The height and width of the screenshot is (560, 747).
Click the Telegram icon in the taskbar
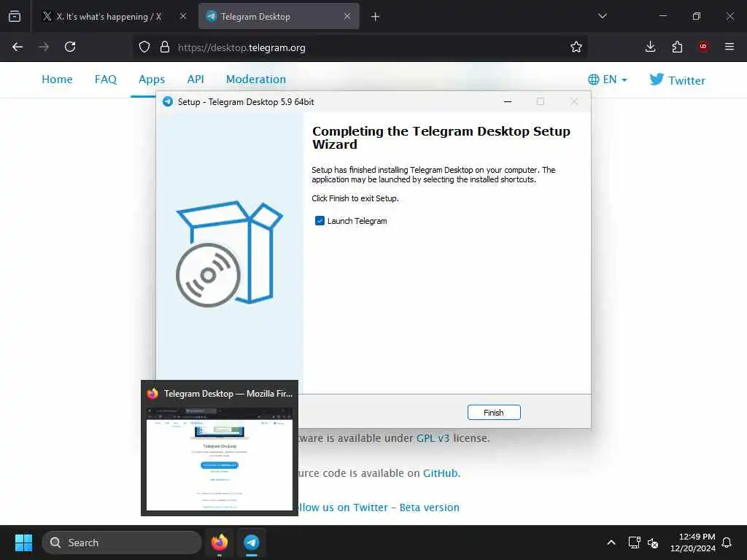[252, 542]
